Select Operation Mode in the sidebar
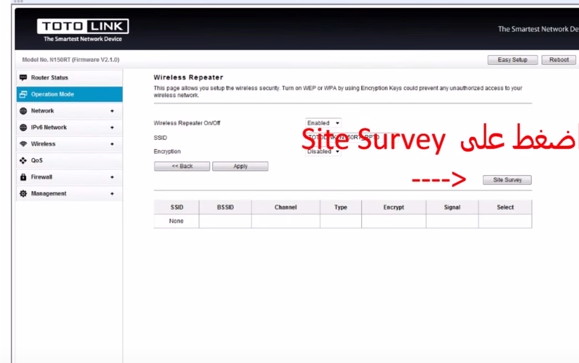 (69, 94)
